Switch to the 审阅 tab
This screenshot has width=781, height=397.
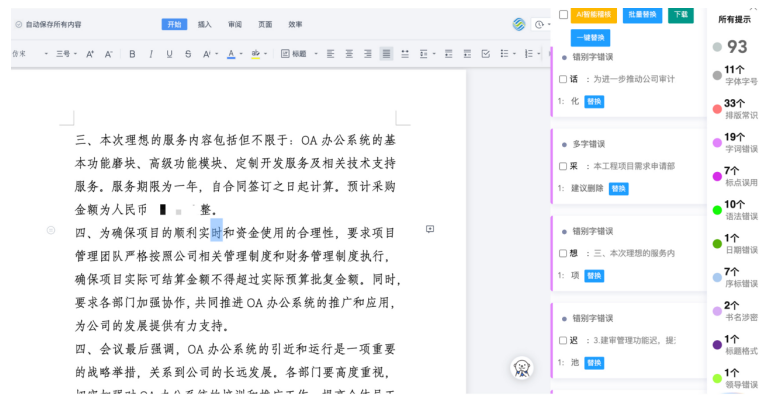coord(235,24)
